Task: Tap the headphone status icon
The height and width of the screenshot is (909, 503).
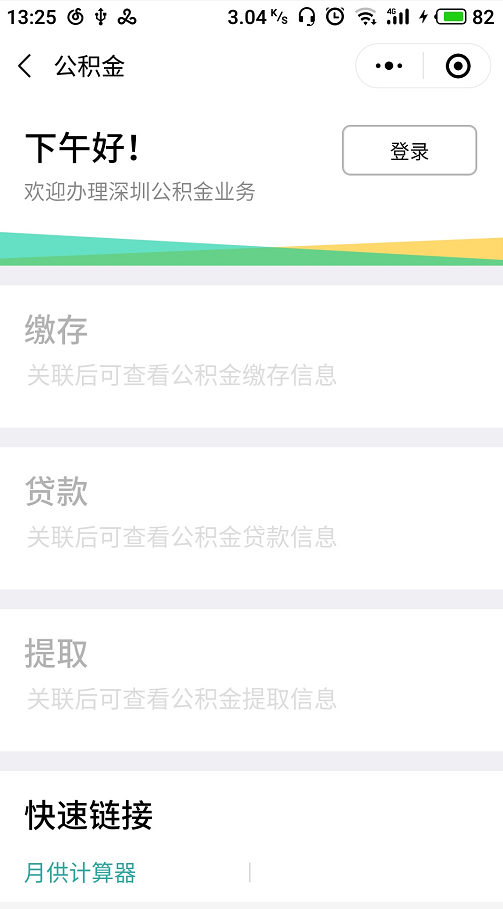Action: pos(307,17)
